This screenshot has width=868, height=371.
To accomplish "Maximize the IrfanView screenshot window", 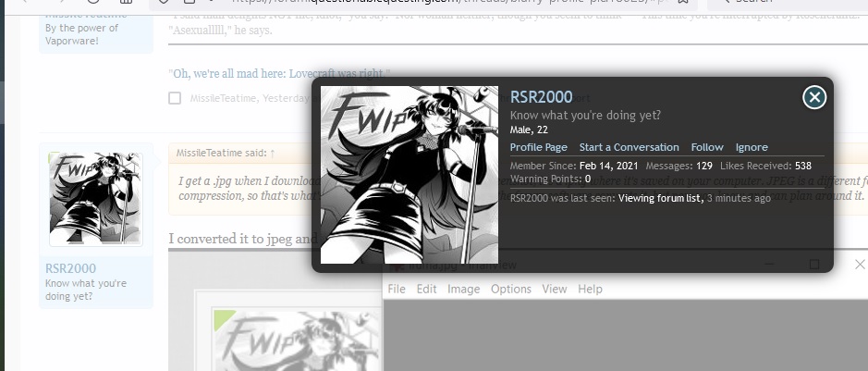I will click(813, 265).
